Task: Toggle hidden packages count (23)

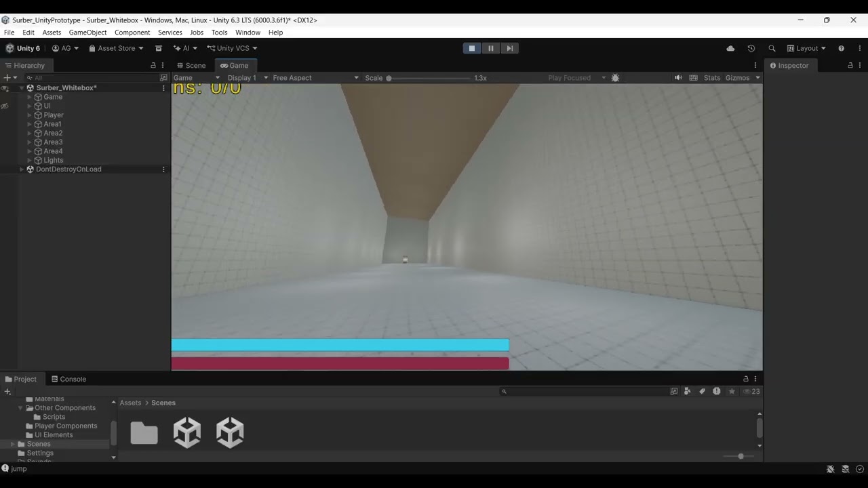Action: tap(751, 391)
